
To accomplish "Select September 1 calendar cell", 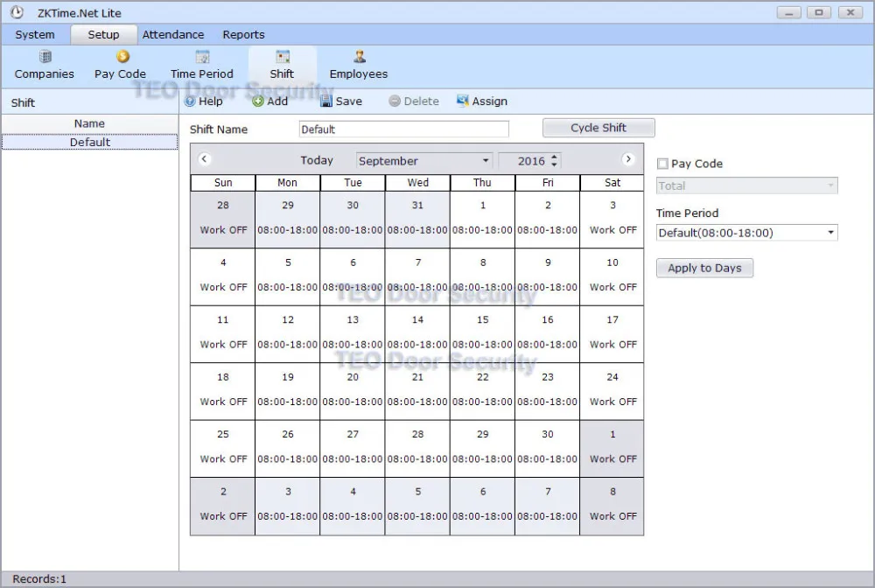I will tap(483, 220).
